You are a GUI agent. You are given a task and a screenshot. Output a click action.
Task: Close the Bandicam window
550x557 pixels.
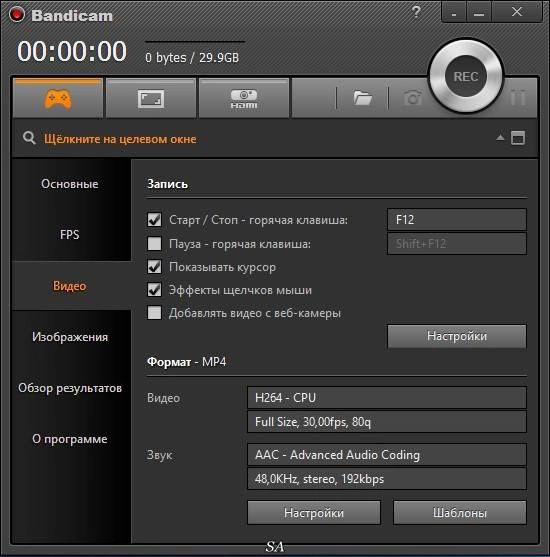[x=517, y=12]
